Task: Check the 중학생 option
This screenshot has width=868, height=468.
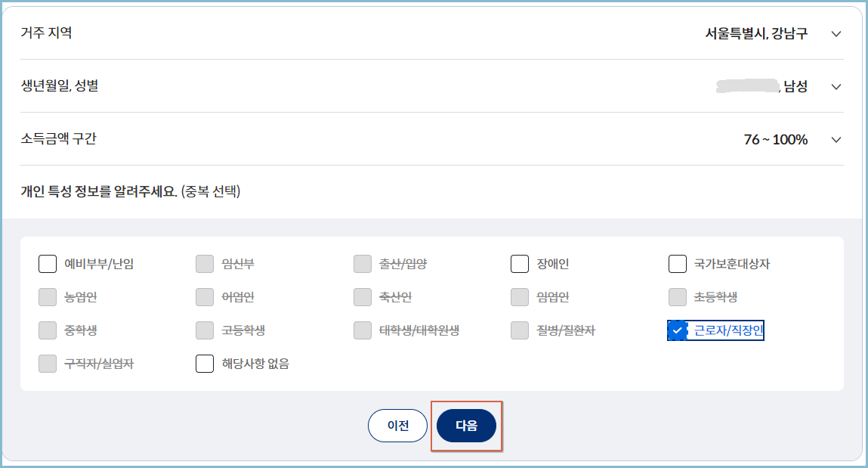Action: (48, 330)
